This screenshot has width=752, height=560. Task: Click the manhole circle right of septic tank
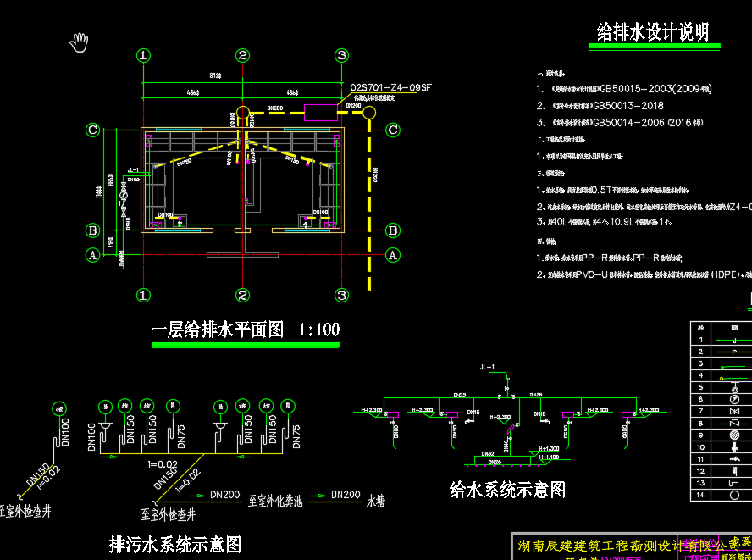[369, 113]
